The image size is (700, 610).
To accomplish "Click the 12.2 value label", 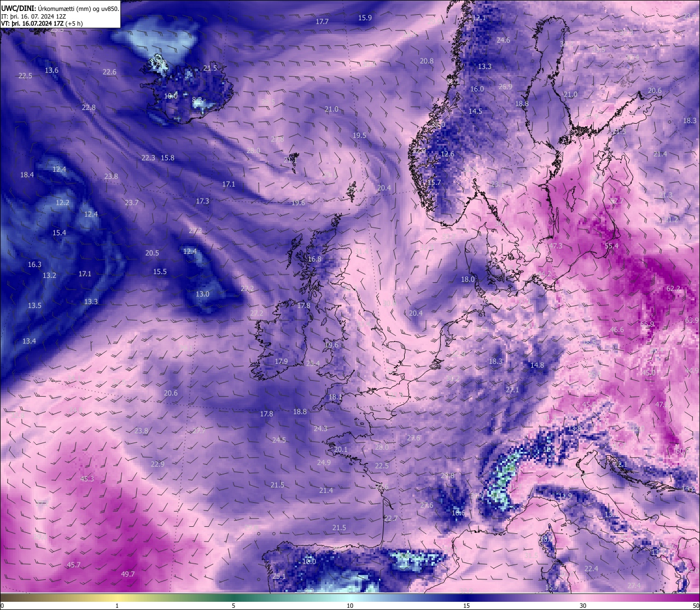I will (62, 203).
